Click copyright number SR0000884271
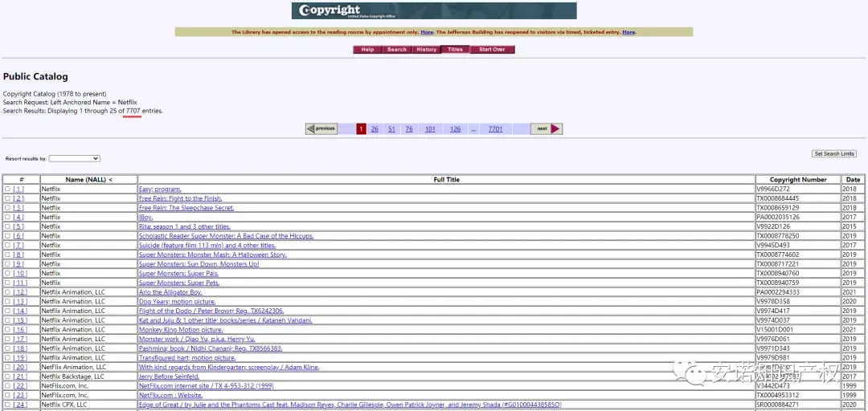Image resolution: width=868 pixels, height=411 pixels. tap(778, 405)
